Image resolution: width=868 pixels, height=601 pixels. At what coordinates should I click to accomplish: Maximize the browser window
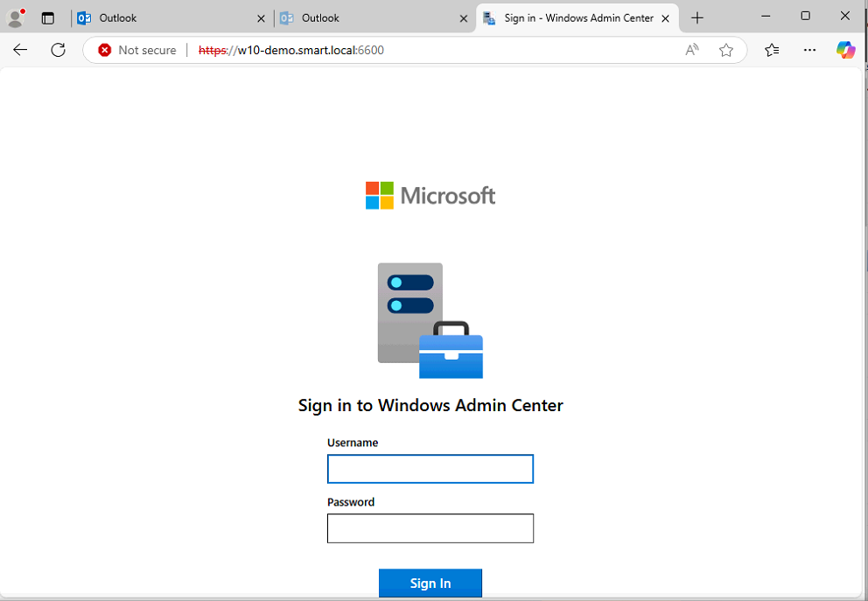pos(806,16)
